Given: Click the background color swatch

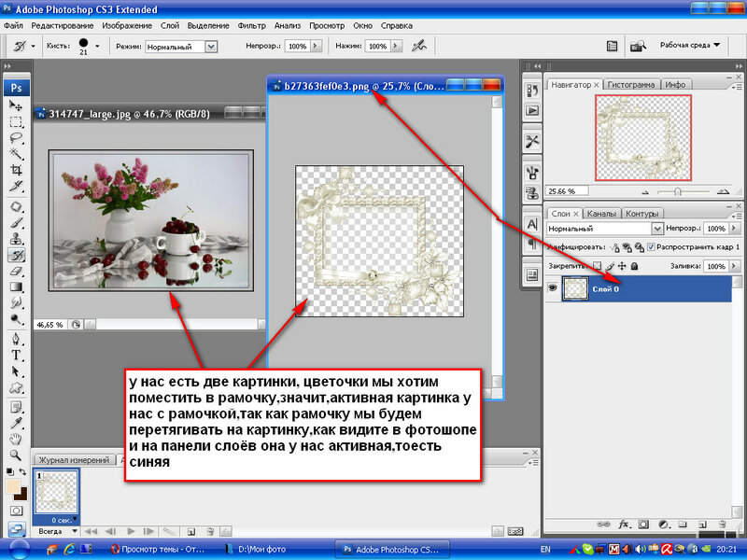Looking at the screenshot, I should click(x=22, y=496).
